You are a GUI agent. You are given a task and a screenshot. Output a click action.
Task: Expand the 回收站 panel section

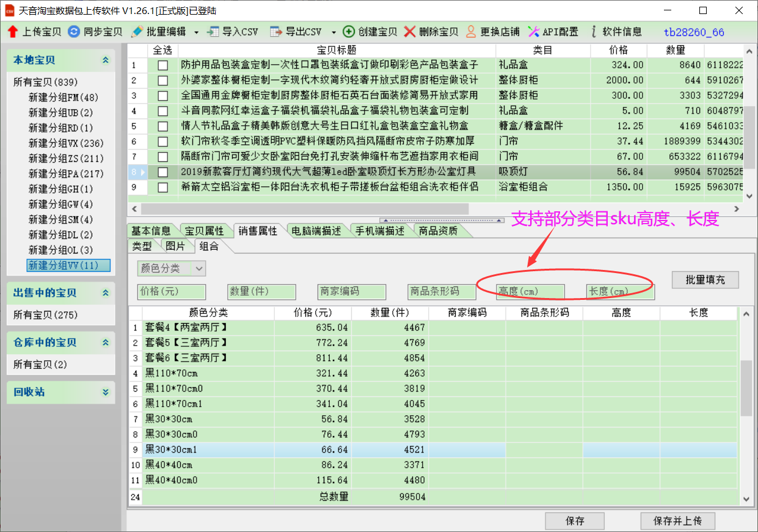point(106,392)
